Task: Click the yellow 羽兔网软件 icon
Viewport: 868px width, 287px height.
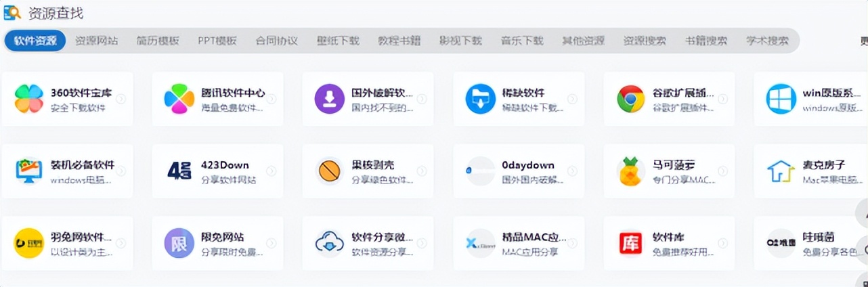Action: [28, 243]
